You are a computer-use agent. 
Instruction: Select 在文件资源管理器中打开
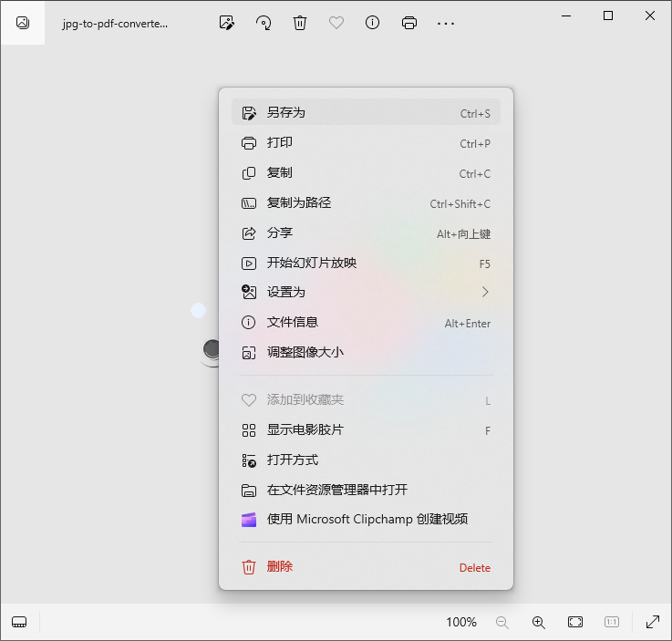tap(366, 490)
